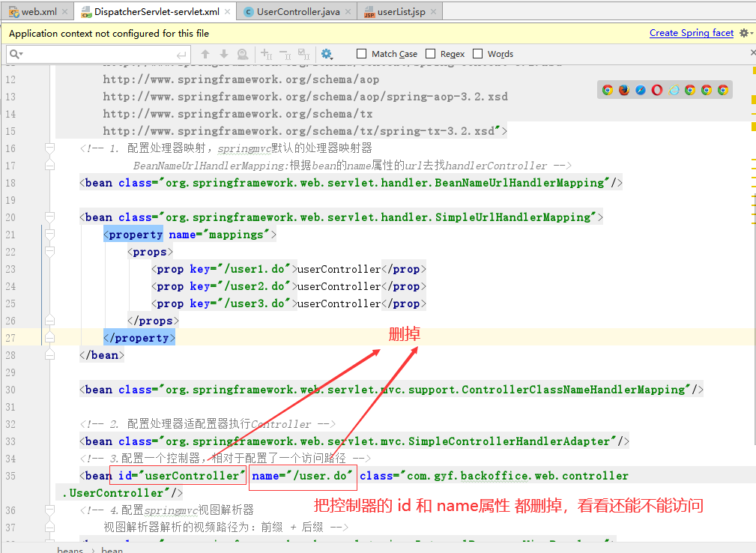Open the blue gear search filter settings
Screen dimensions: 756x553
pyautogui.click(x=327, y=54)
